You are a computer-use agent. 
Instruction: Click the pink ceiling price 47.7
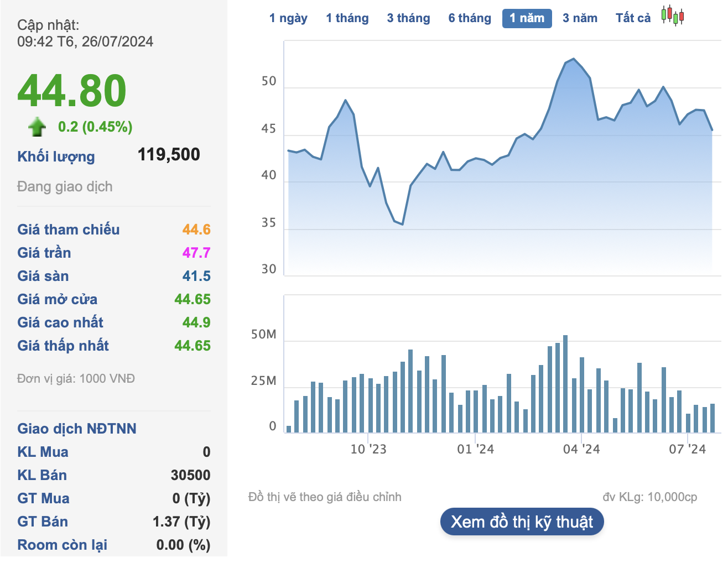(197, 253)
